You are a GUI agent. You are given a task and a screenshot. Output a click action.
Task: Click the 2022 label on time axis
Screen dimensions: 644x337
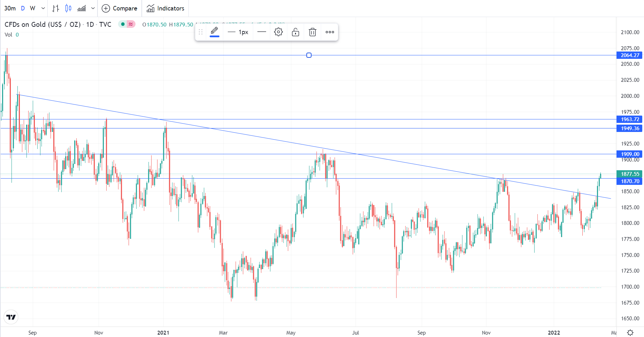coord(554,333)
